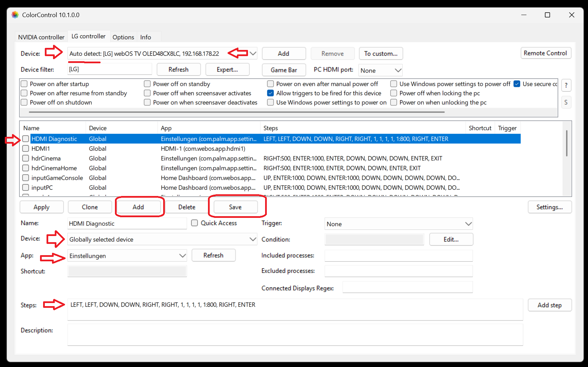Screen dimensions: 588x367
Task: Click the Excluded processes field
Action: click(398, 271)
